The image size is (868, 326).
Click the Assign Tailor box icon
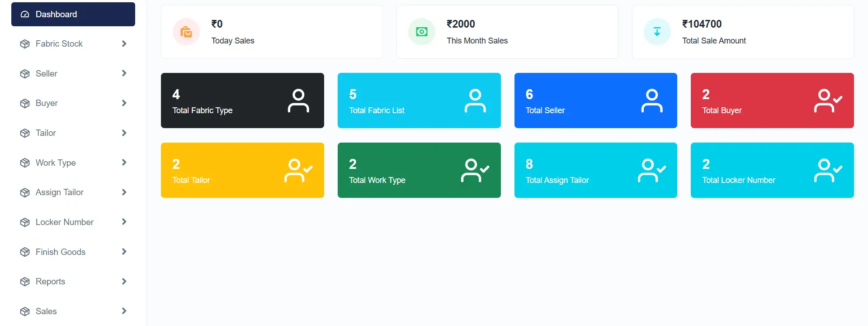point(25,192)
